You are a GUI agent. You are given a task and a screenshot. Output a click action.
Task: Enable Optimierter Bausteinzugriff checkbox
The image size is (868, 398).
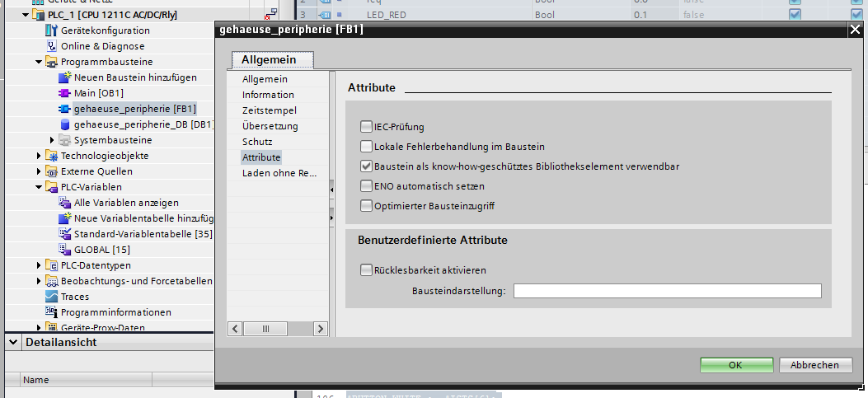[367, 206]
